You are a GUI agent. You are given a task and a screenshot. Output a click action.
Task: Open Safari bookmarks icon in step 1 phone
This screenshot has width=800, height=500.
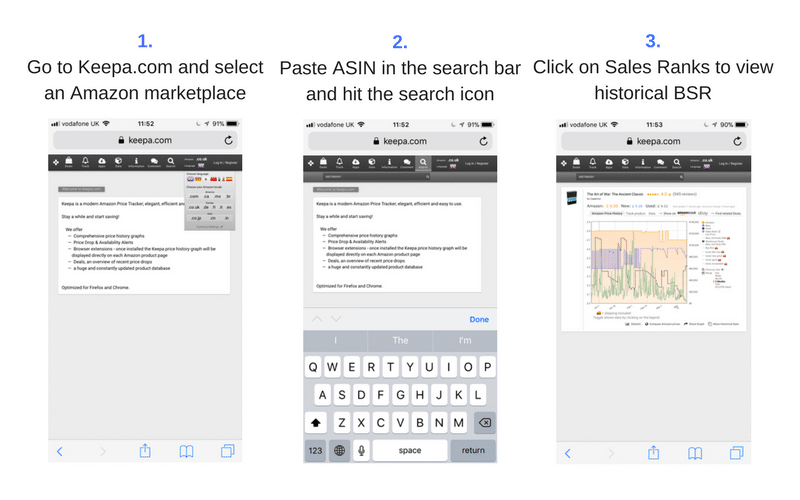pos(186,451)
